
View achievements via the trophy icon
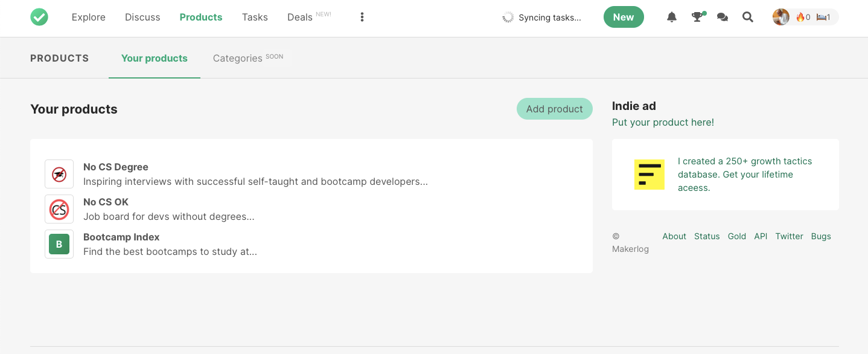(697, 17)
